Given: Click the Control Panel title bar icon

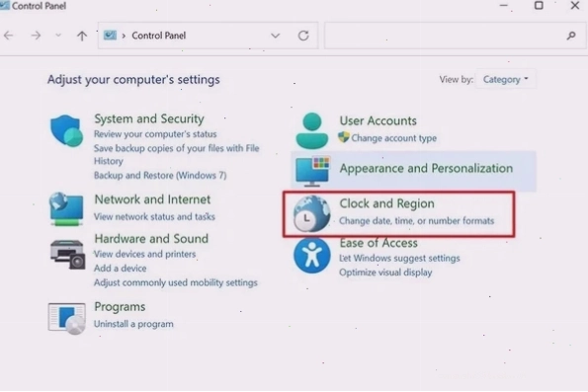Looking at the screenshot, I should 5,5.
